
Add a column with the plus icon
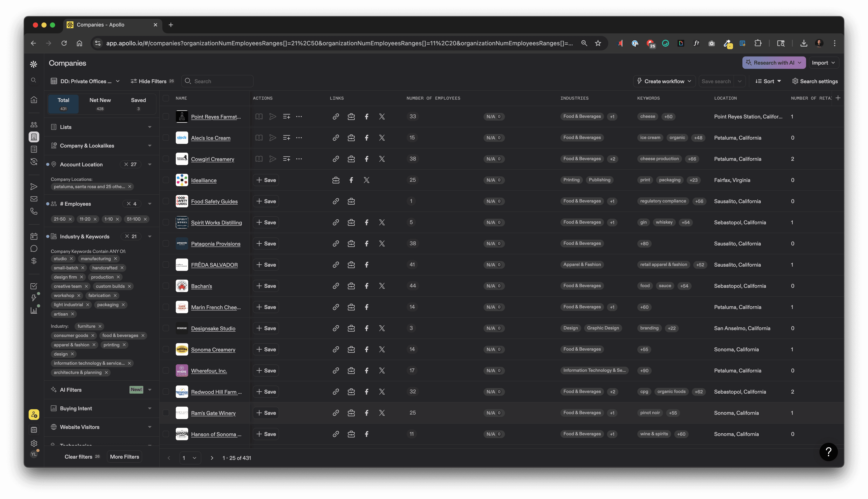pos(838,98)
